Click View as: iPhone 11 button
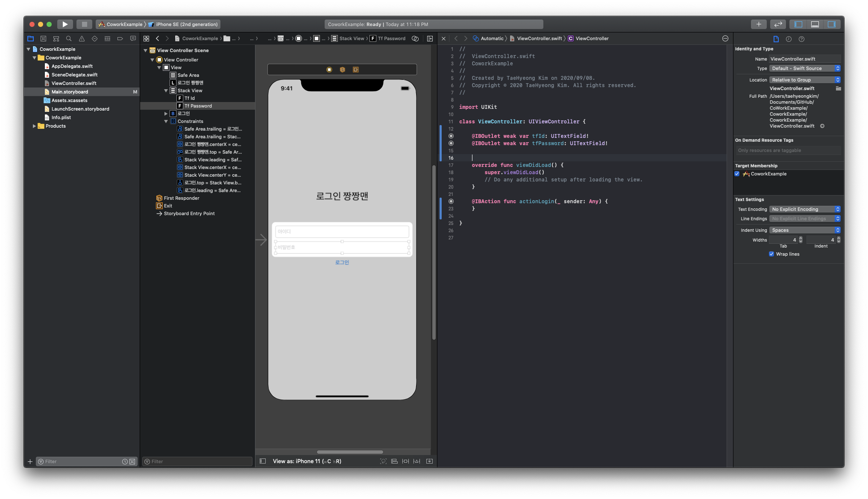 [307, 461]
